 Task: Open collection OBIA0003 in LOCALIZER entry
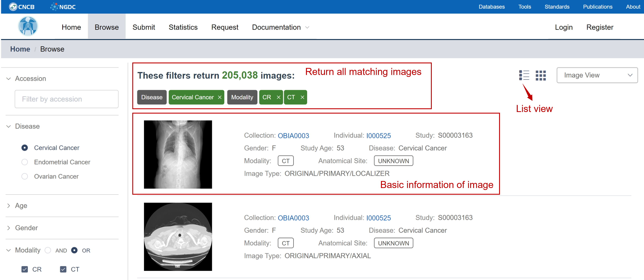coord(293,136)
